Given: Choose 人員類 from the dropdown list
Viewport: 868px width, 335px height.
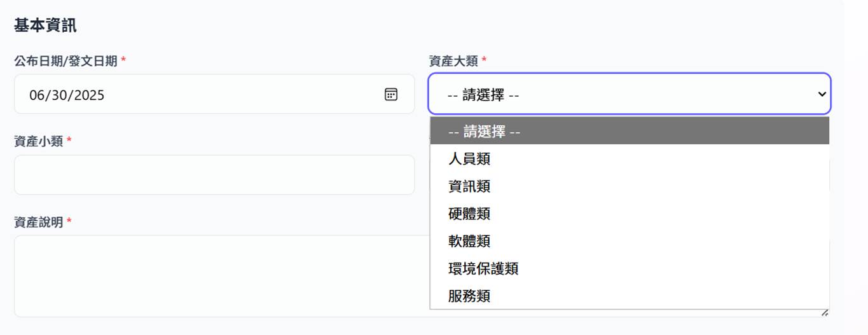Looking at the screenshot, I should coord(469,159).
